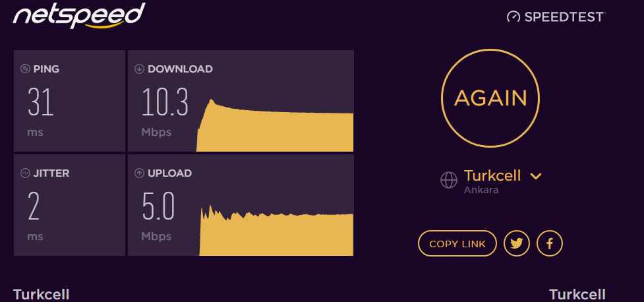Click the bottom-left Turkcell label
The image size is (644, 302).
41,295
